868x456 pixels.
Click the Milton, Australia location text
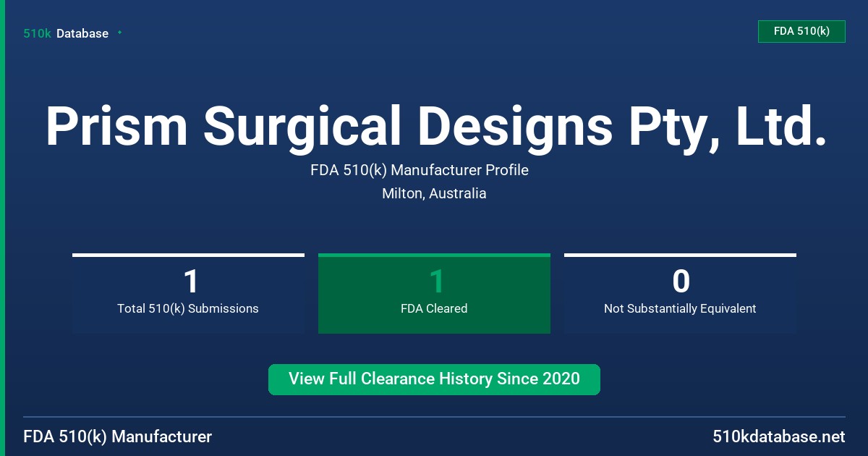434,193
